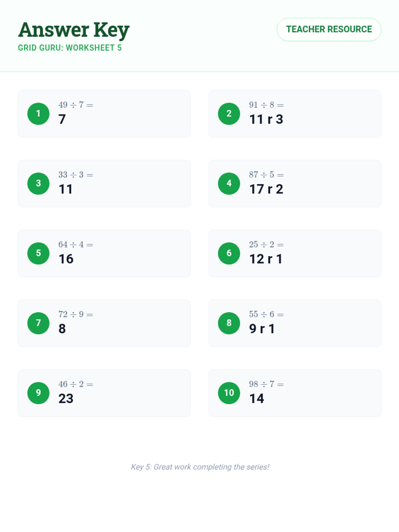Viewport: 399px width, 532px height.
Task: Select the answer 9 r 1
Action: 262,329
